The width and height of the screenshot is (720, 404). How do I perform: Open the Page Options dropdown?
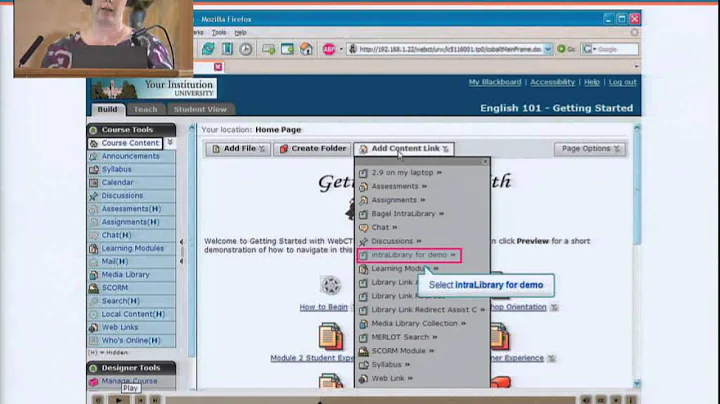tap(590, 149)
